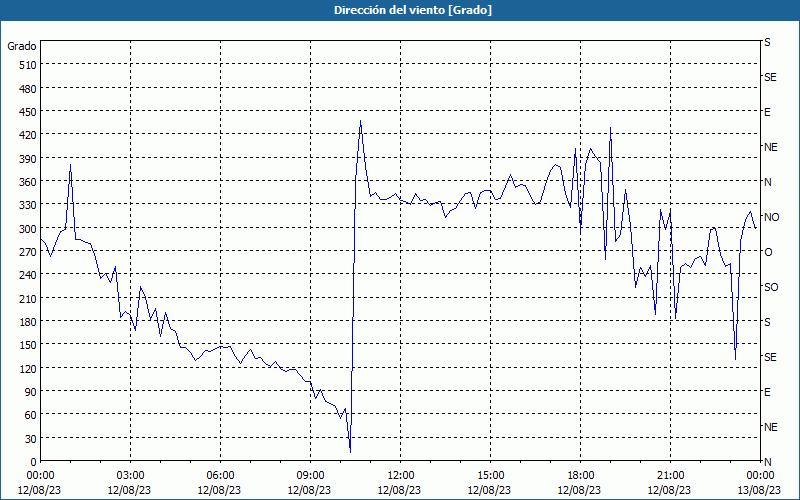Click the 'Grado' y-axis unit label
Screen dimensions: 800x500
tap(22, 46)
